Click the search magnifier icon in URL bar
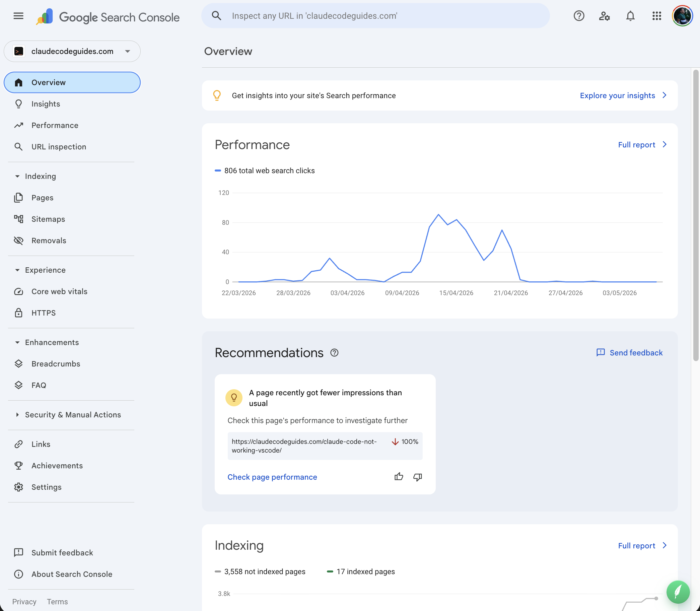700x611 pixels. tap(216, 16)
